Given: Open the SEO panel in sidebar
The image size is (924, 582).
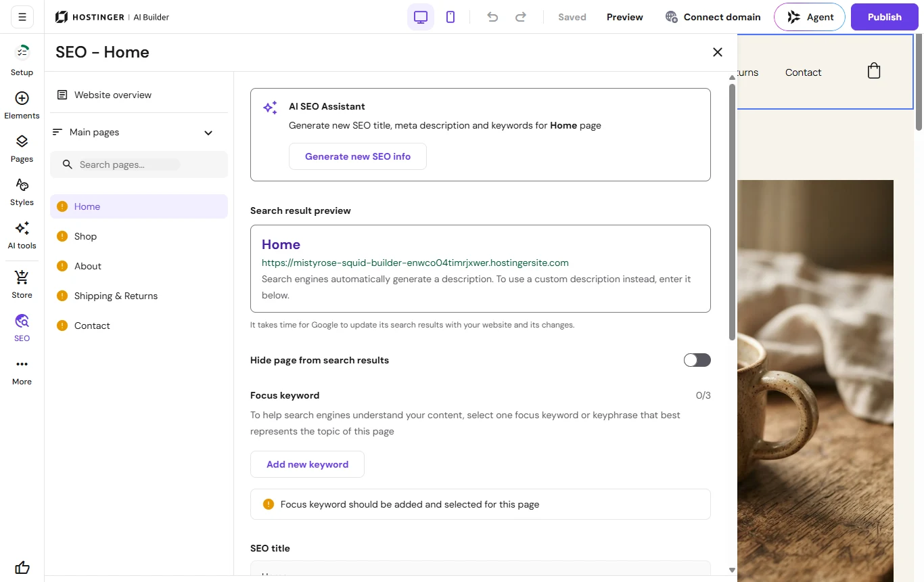Looking at the screenshot, I should point(22,328).
